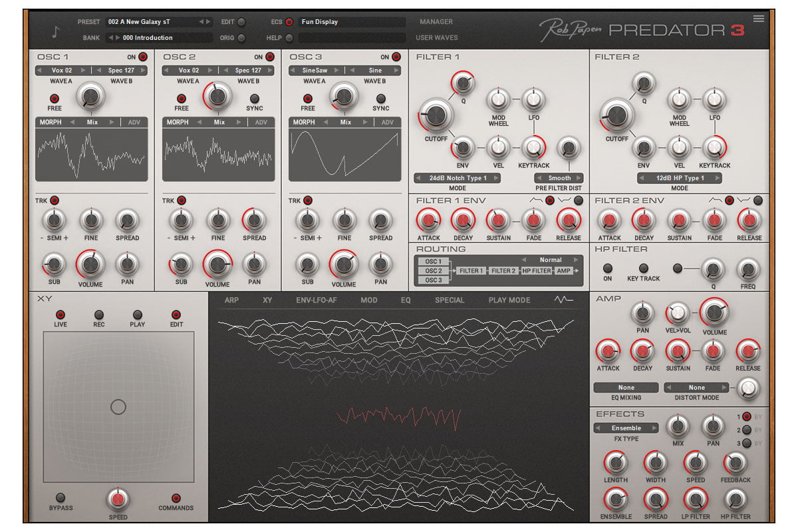Switch to the ENV-LFO-AF tab
This screenshot has width=798, height=532.
[317, 300]
